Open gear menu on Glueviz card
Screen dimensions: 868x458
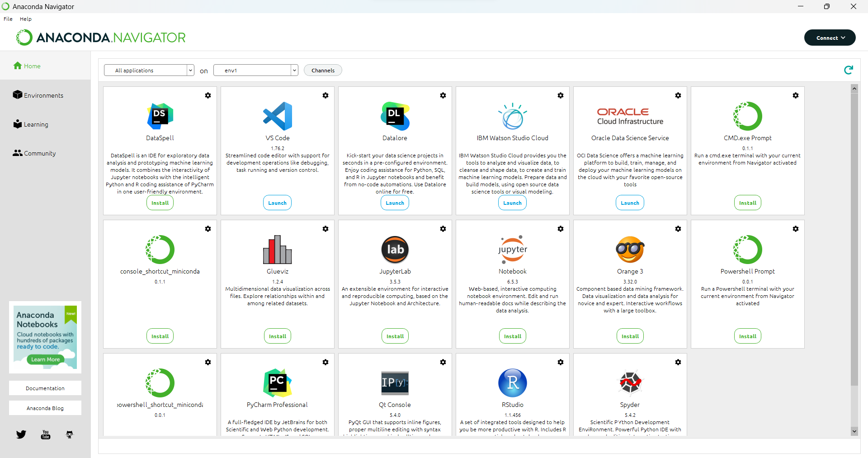point(325,229)
